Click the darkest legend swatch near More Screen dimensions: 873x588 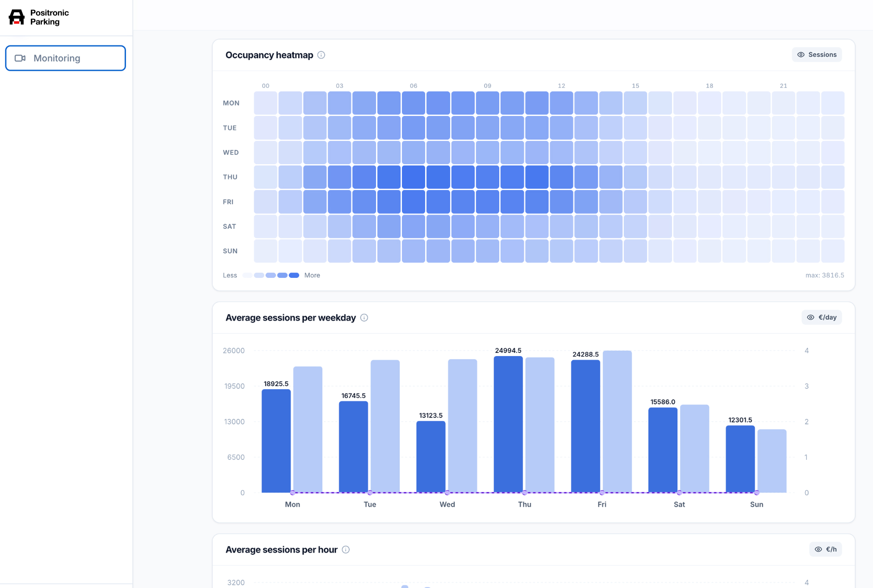tap(294, 275)
